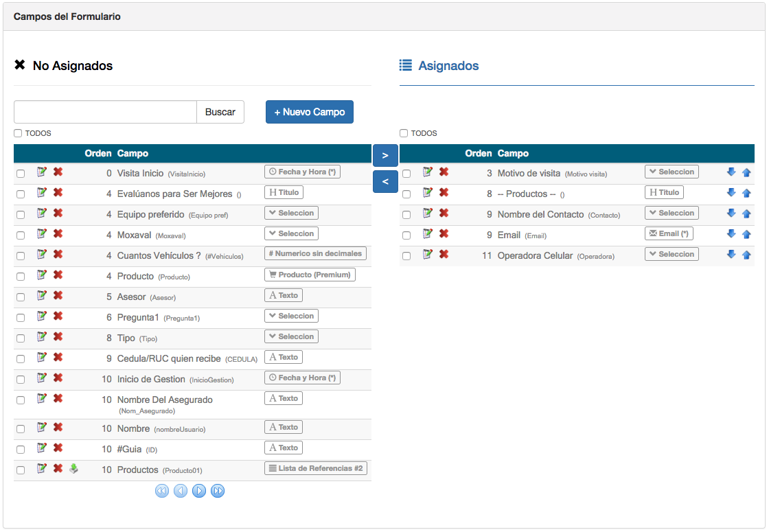Select the Visita Inicio checkbox

point(21,174)
